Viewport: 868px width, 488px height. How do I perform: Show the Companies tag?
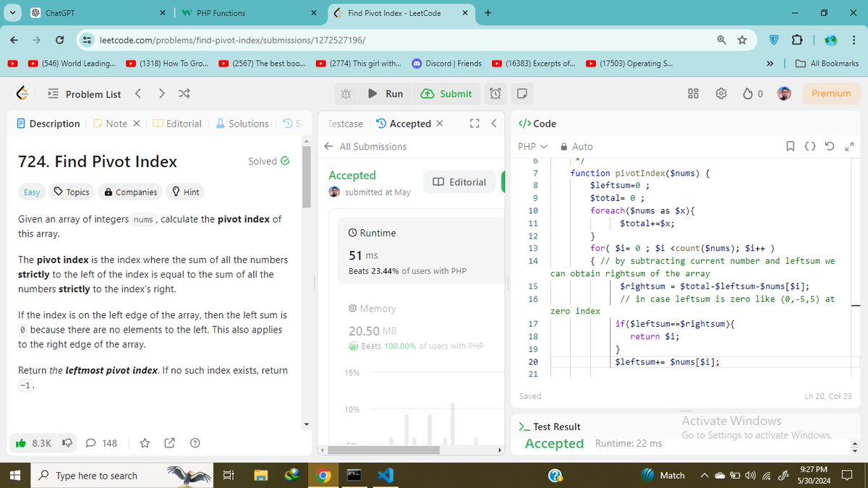[131, 192]
